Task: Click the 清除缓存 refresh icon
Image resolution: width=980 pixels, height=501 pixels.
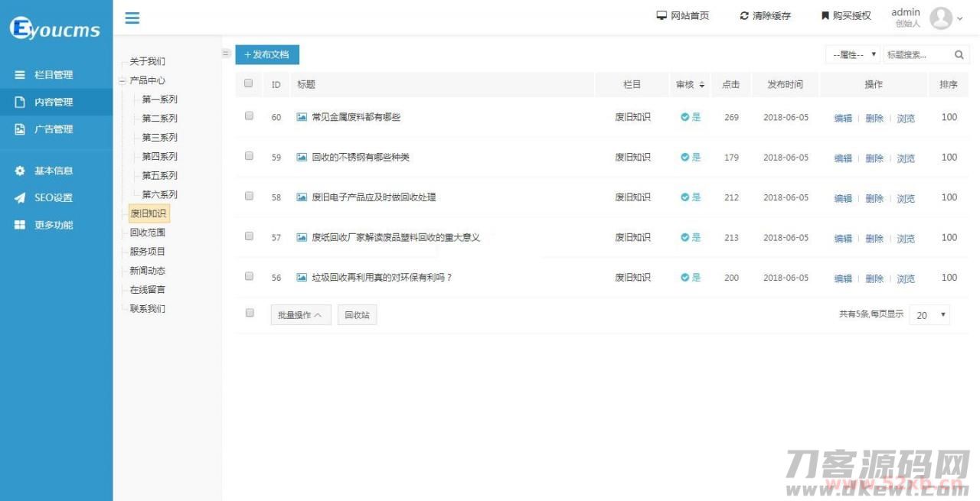Action: [744, 15]
